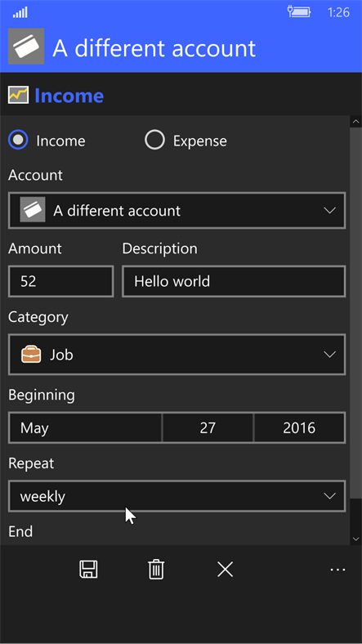Open the Repeat dropdown showing weekly
The width and height of the screenshot is (362, 644).
click(177, 496)
